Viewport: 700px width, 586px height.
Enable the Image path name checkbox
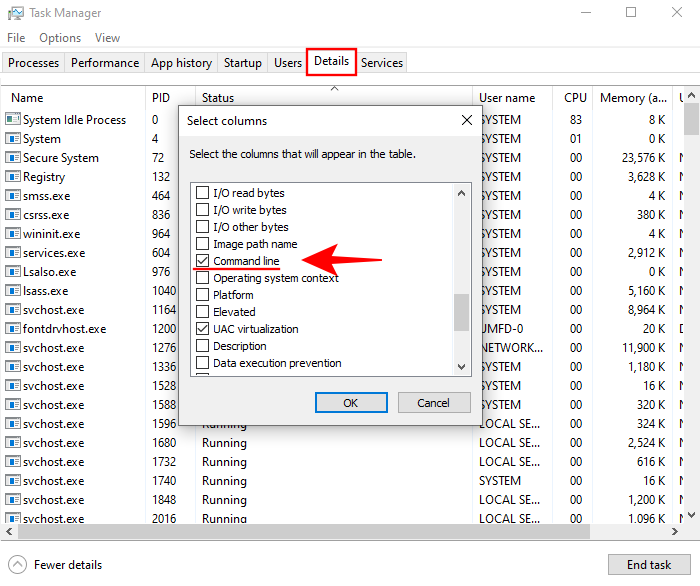[203, 244]
